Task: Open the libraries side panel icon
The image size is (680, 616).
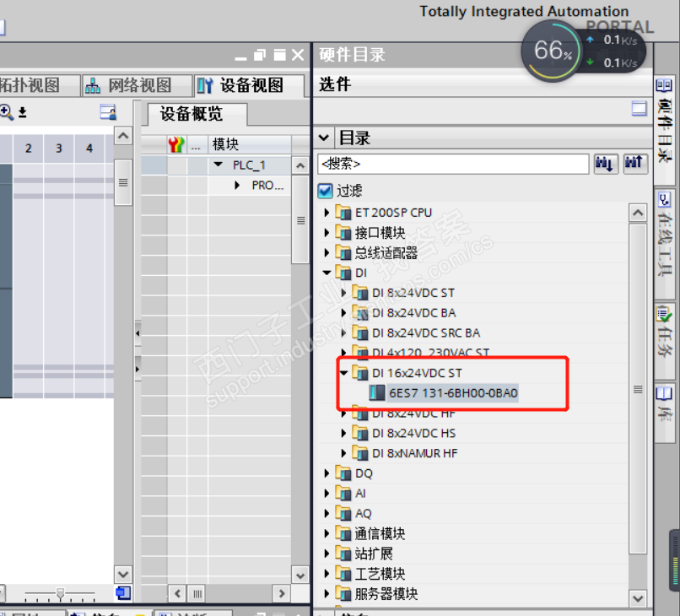Action: click(x=664, y=393)
